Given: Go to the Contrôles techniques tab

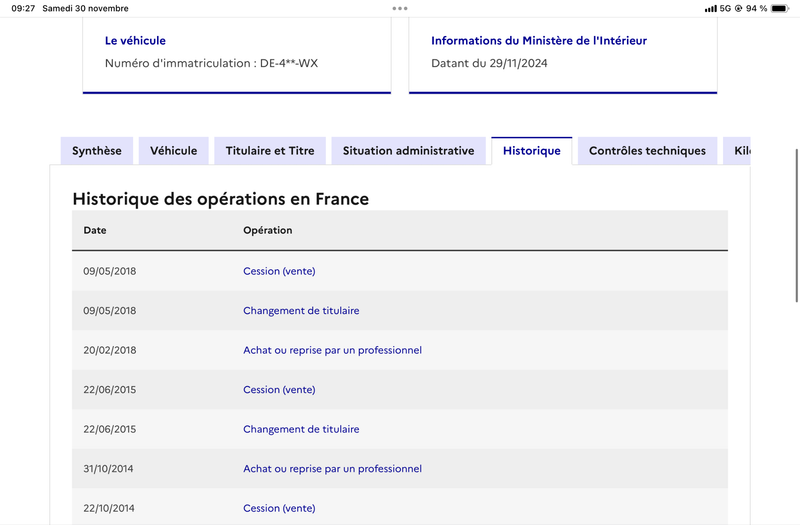Looking at the screenshot, I should click(x=647, y=151).
